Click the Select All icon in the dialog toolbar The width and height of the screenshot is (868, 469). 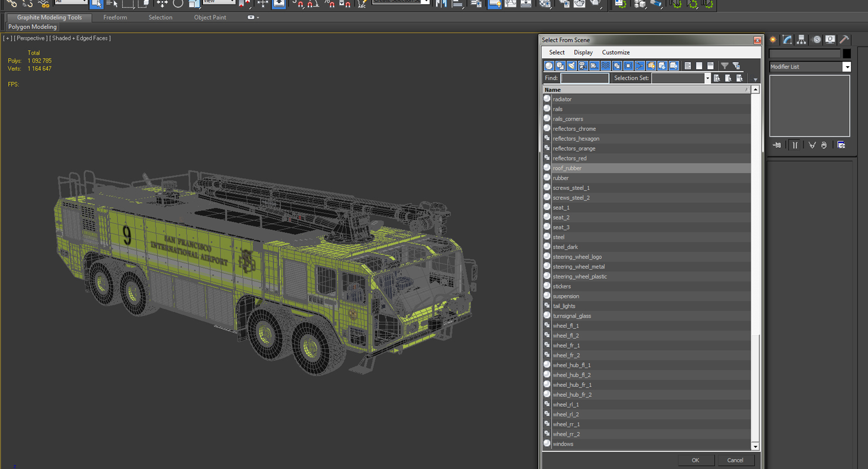coord(687,66)
